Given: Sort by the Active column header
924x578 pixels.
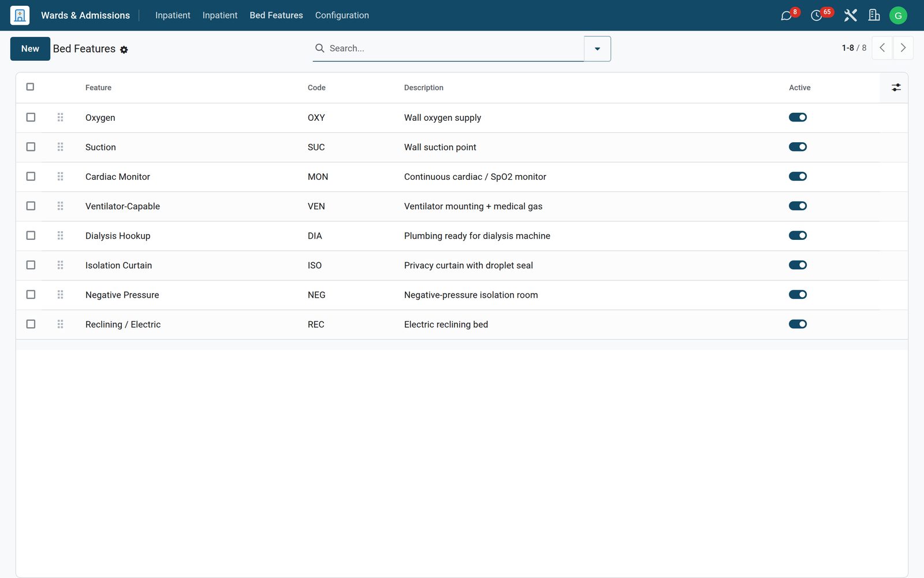Looking at the screenshot, I should tap(800, 87).
